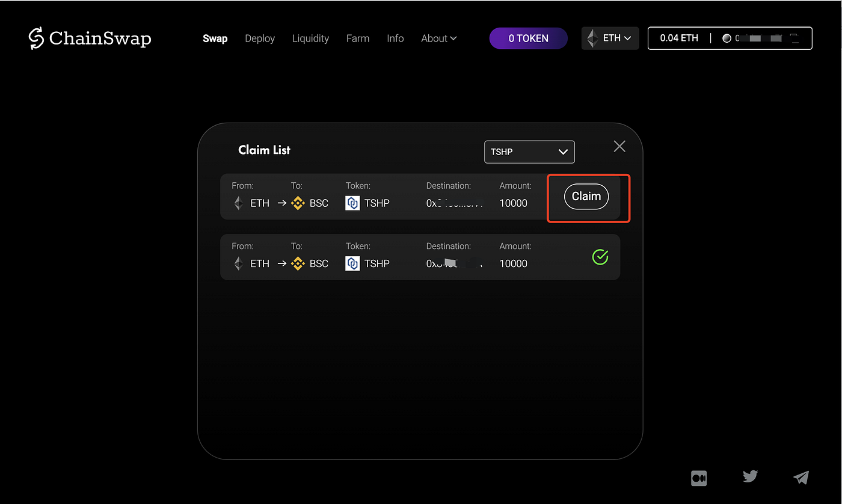The width and height of the screenshot is (842, 504).
Task: Click the amount 10000 in the claimed row
Action: pyautogui.click(x=514, y=263)
